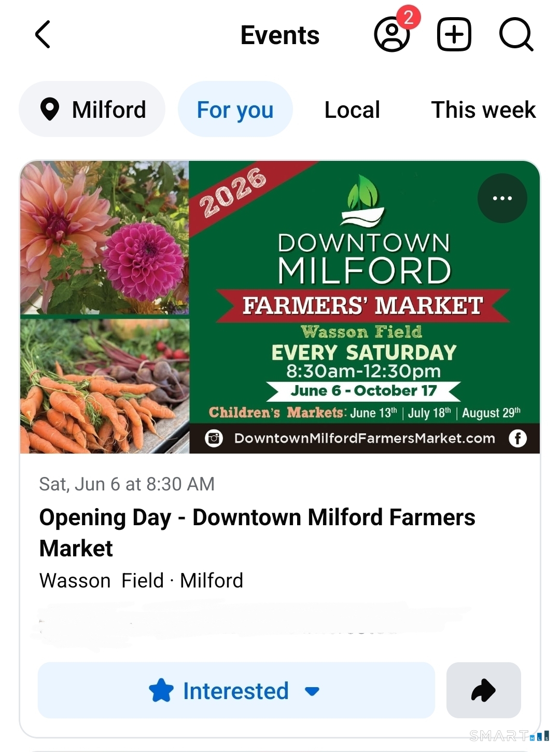Image resolution: width=560 pixels, height=752 pixels.
Task: Tap the event date Sat, Jun 6
Action: (x=127, y=484)
